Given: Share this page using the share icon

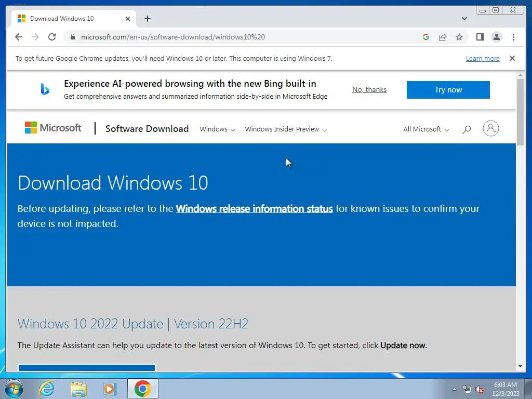Looking at the screenshot, I should [x=443, y=37].
